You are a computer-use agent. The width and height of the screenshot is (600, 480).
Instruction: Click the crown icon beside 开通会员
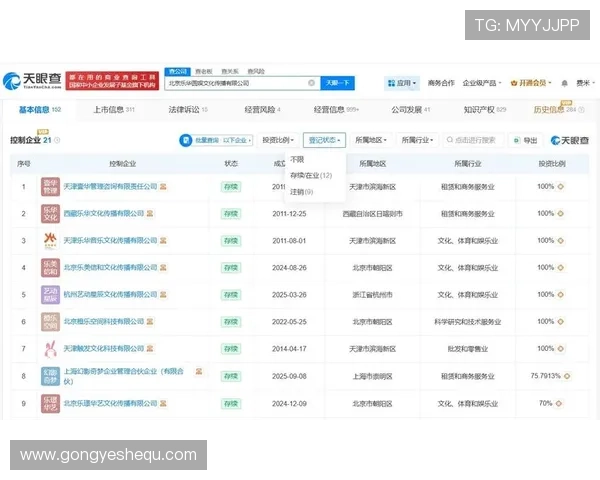pos(514,83)
